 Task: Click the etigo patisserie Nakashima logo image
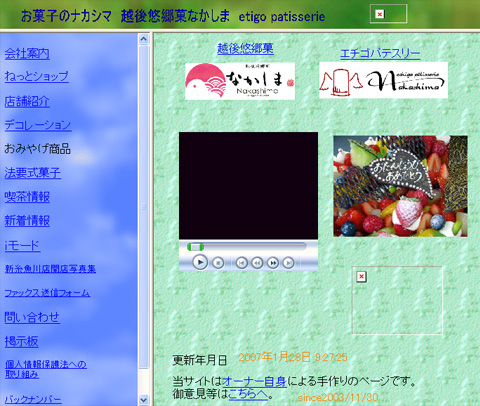click(383, 80)
